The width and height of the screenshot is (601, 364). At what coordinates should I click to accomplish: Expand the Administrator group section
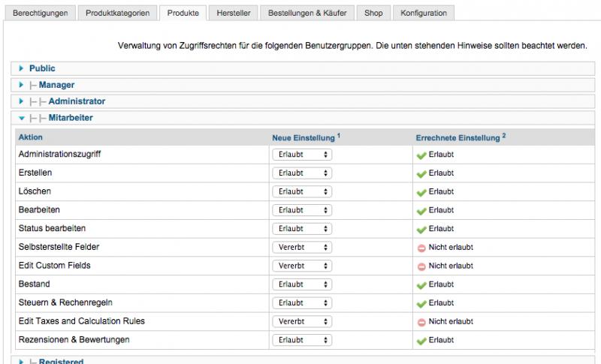click(x=77, y=101)
